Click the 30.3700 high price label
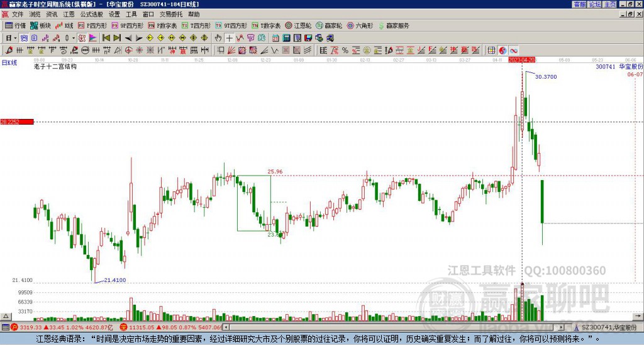Image resolution: width=644 pixels, height=345 pixels. click(547, 77)
